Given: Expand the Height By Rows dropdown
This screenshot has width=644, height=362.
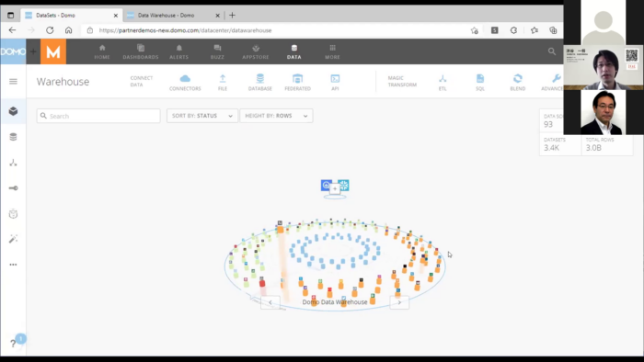Looking at the screenshot, I should (276, 116).
